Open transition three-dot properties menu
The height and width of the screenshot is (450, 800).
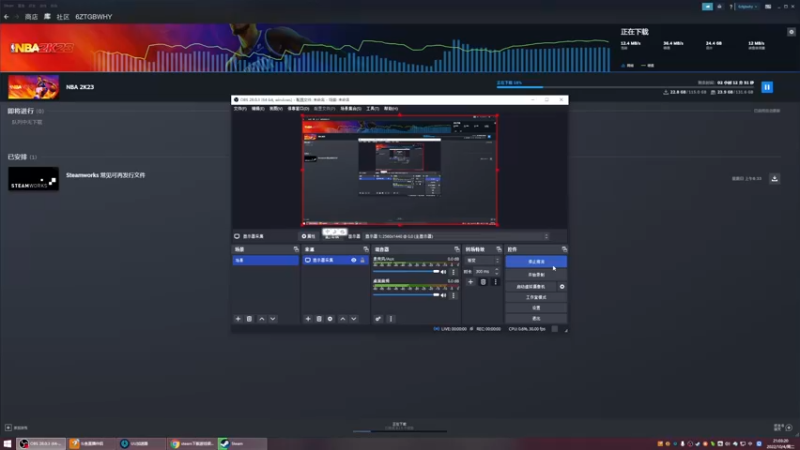pos(495,282)
